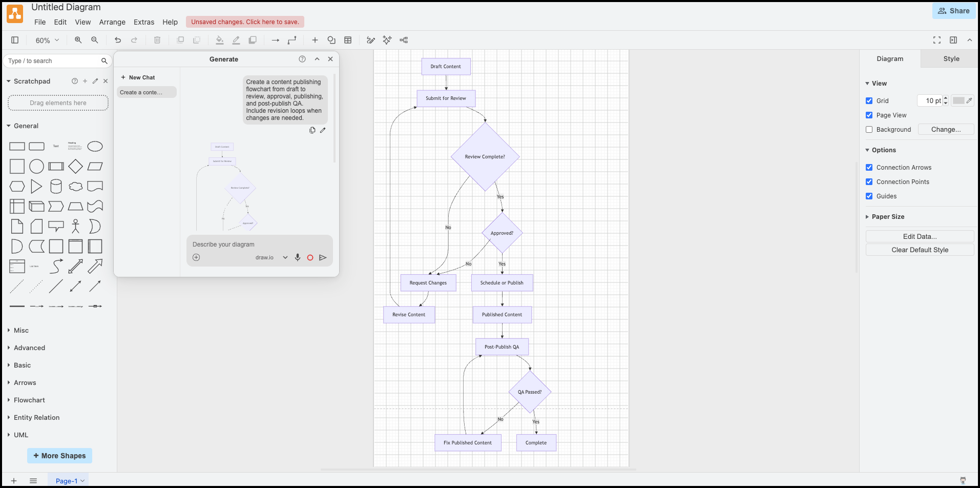Send the diagram description message

tap(323, 257)
